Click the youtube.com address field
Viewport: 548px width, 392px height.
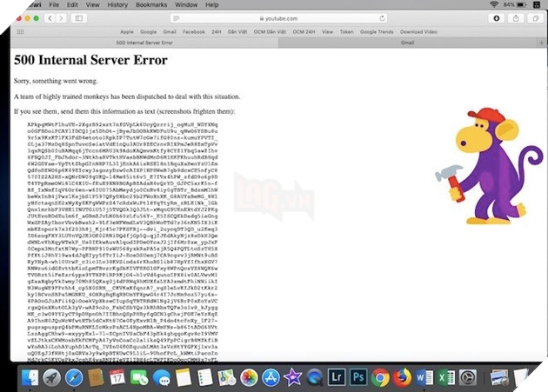(x=278, y=18)
